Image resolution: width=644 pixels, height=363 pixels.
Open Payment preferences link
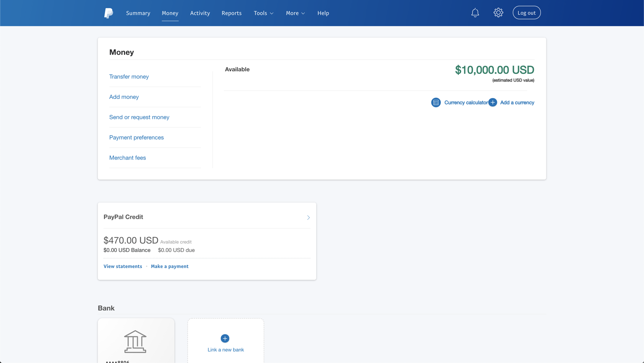pyautogui.click(x=136, y=137)
